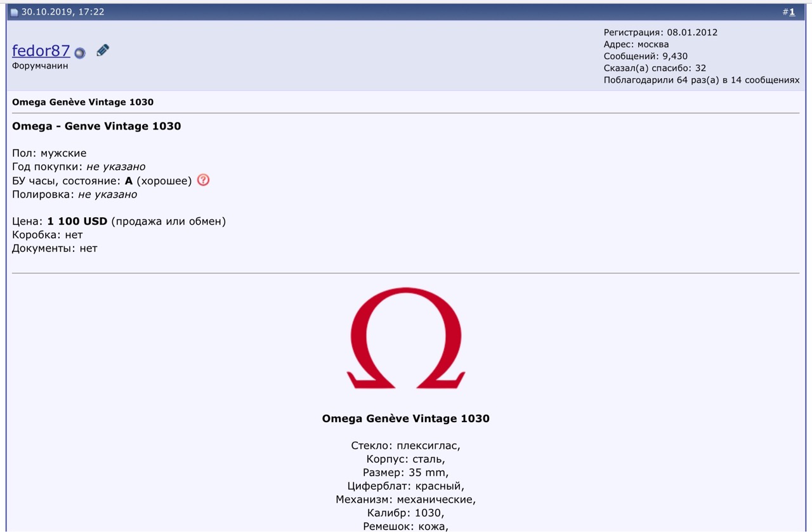Viewport: 812px width, 532px height.
Task: Click the Поблагодарили 64 раз(а) thanks line
Action: [x=701, y=80]
